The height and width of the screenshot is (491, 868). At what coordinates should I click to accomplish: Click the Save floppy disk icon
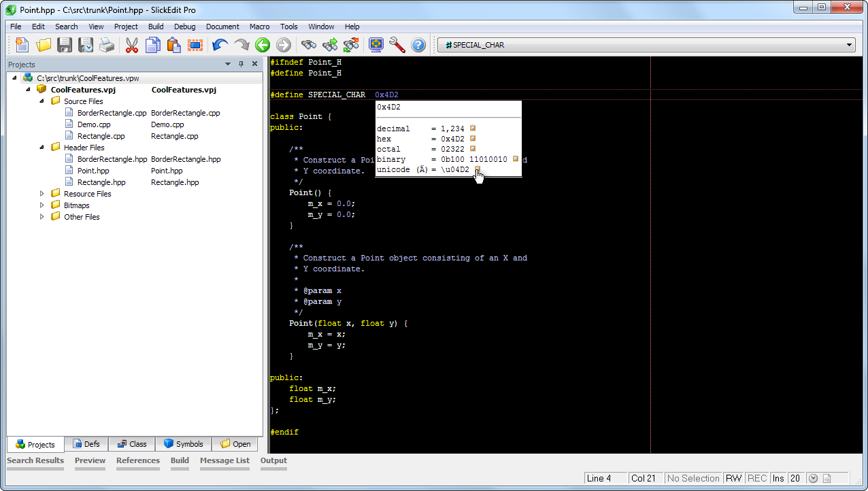[x=65, y=46]
